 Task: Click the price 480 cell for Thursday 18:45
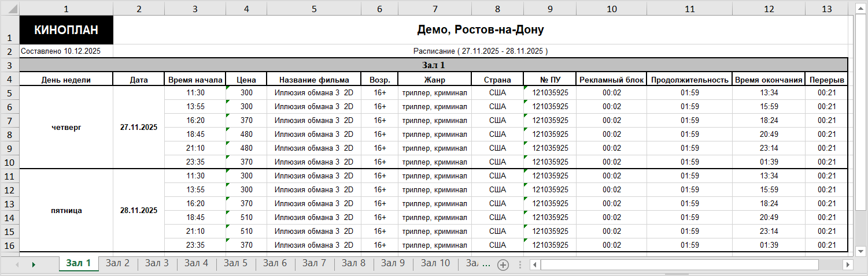tap(247, 134)
